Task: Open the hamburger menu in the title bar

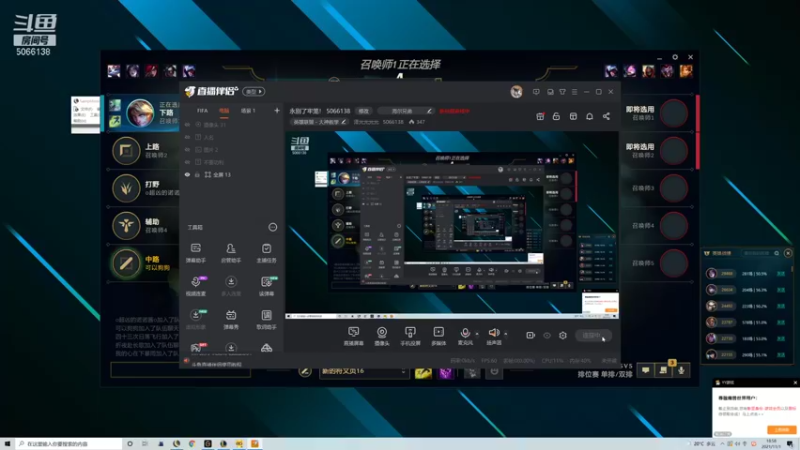Action: click(574, 92)
